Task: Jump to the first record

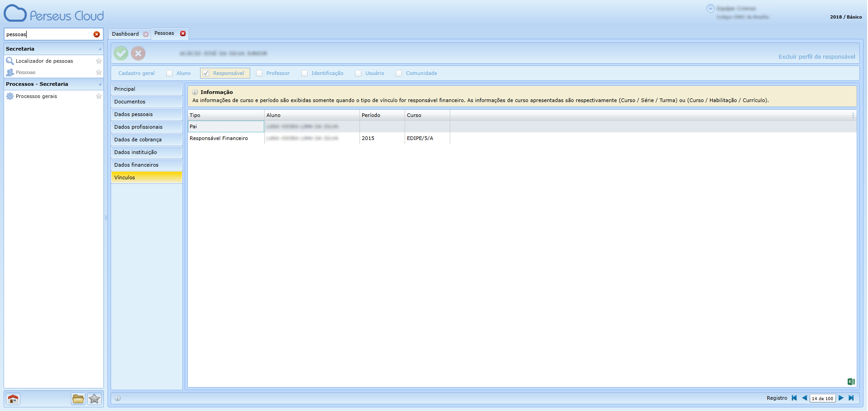Action: tap(794, 398)
